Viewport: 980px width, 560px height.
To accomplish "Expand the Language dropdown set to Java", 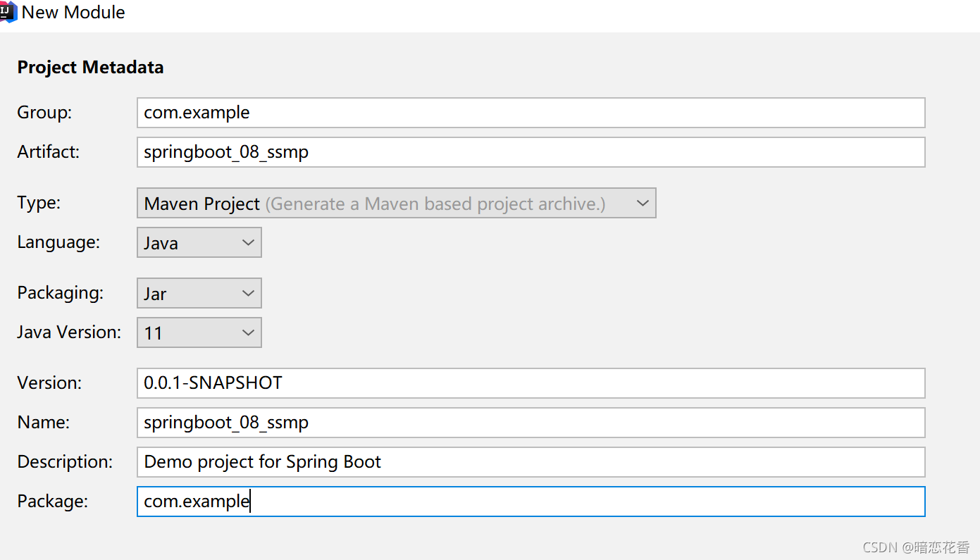I will click(x=199, y=242).
